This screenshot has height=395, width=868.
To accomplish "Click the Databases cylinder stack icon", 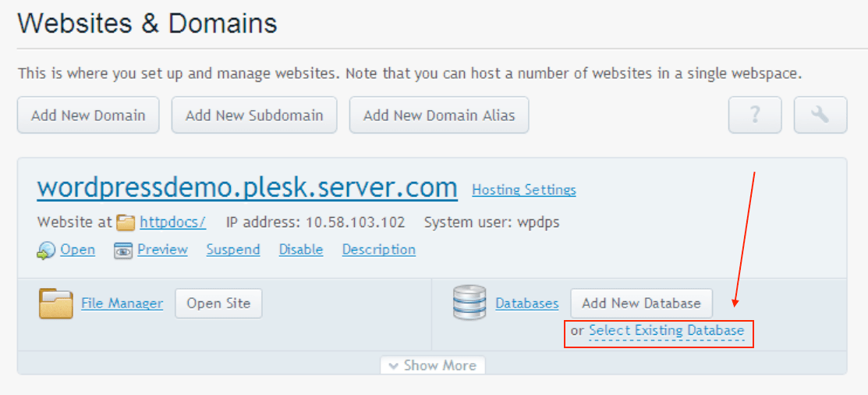I will click(469, 304).
